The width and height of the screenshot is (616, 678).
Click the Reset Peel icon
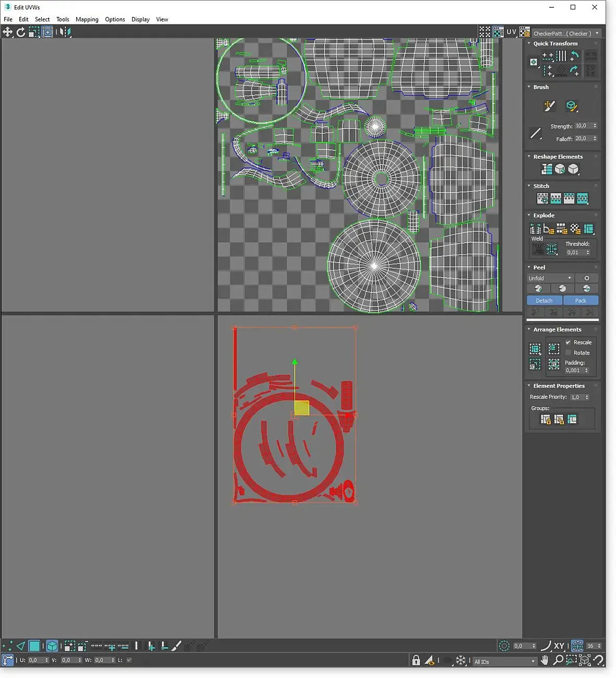(587, 289)
